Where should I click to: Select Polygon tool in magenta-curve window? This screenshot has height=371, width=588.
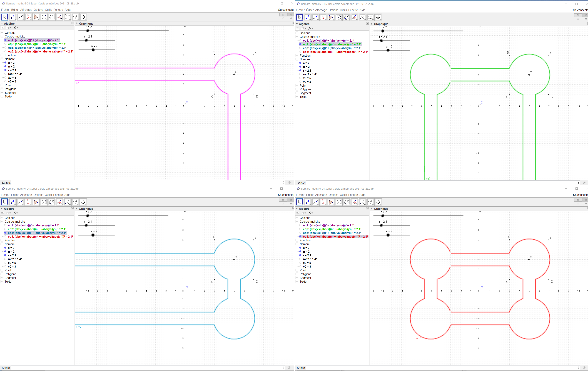click(x=36, y=17)
